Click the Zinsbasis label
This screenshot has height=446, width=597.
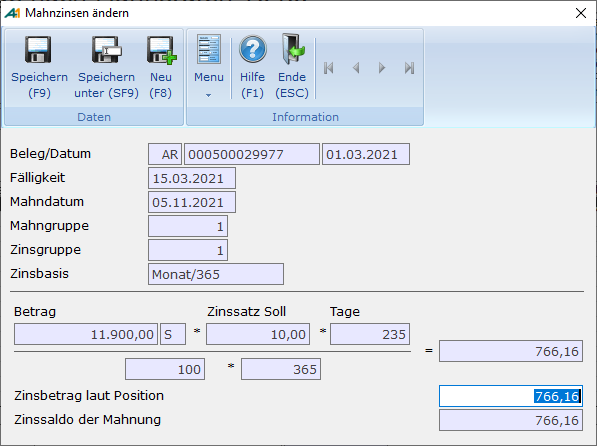[39, 274]
